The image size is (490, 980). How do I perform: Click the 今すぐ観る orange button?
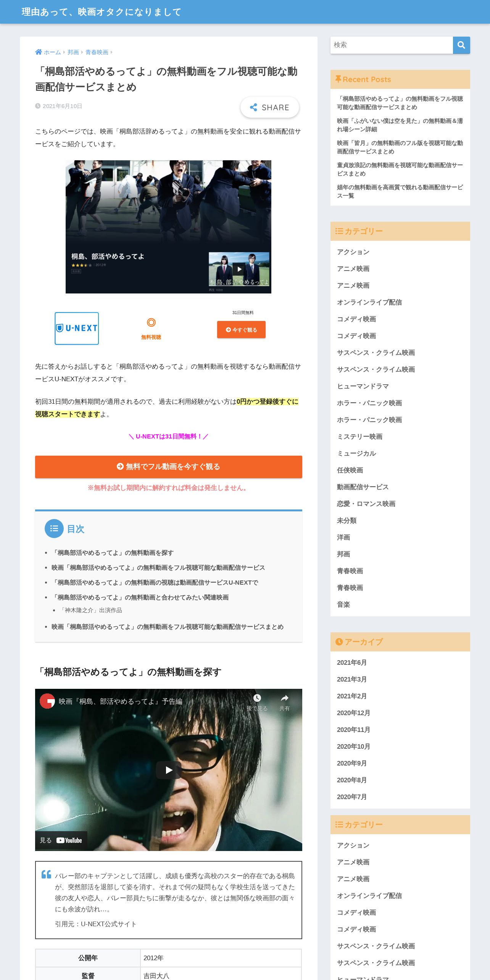[241, 330]
